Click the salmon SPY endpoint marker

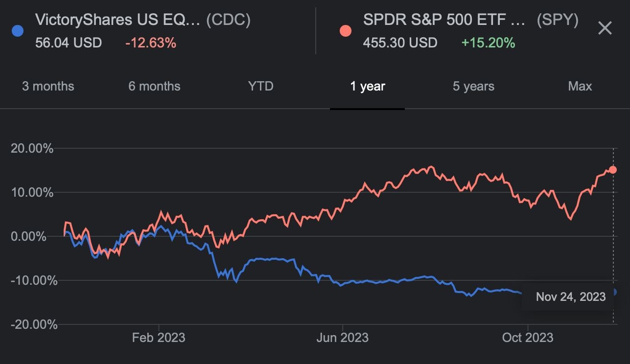pyautogui.click(x=613, y=170)
